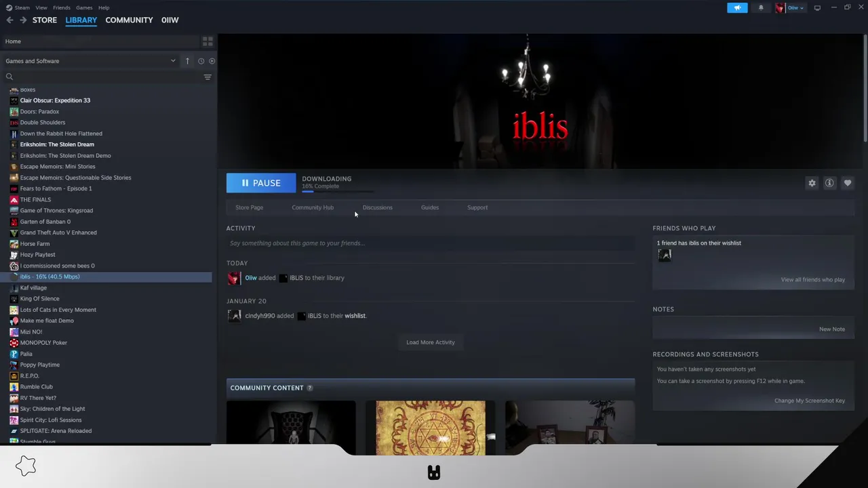The width and height of the screenshot is (868, 488).
Task: Select SPLITGATE: Arena Reloaded
Action: coord(56,431)
